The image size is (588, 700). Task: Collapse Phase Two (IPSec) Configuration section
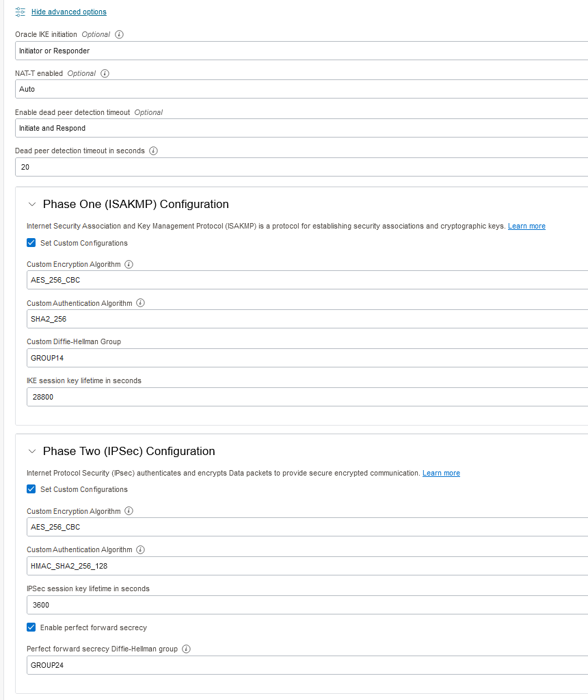click(x=32, y=451)
